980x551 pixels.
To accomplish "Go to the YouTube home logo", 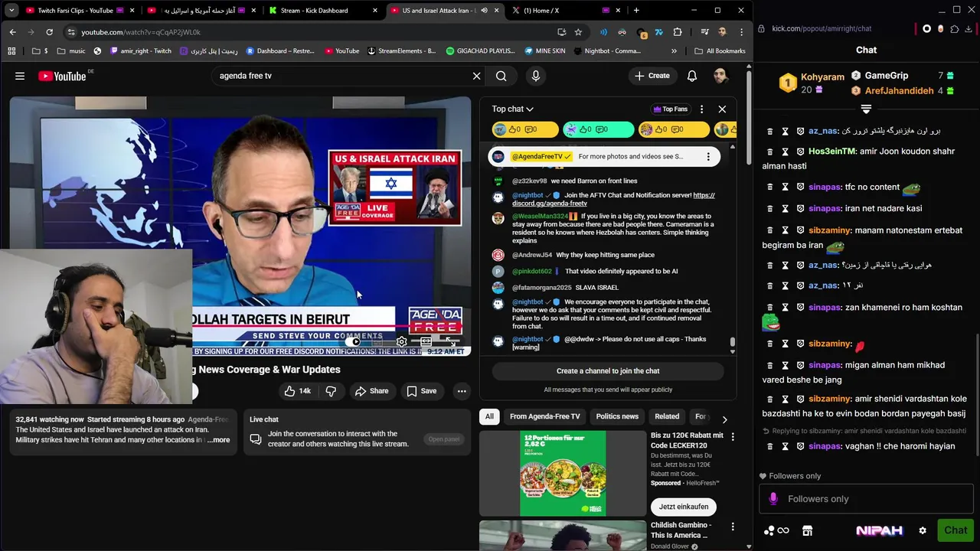I will (x=62, y=76).
